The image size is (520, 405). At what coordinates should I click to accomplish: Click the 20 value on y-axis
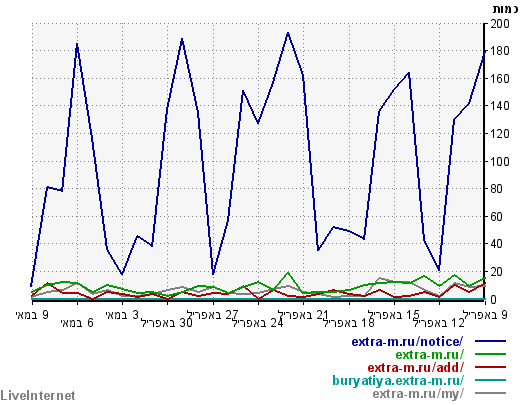[497, 272]
